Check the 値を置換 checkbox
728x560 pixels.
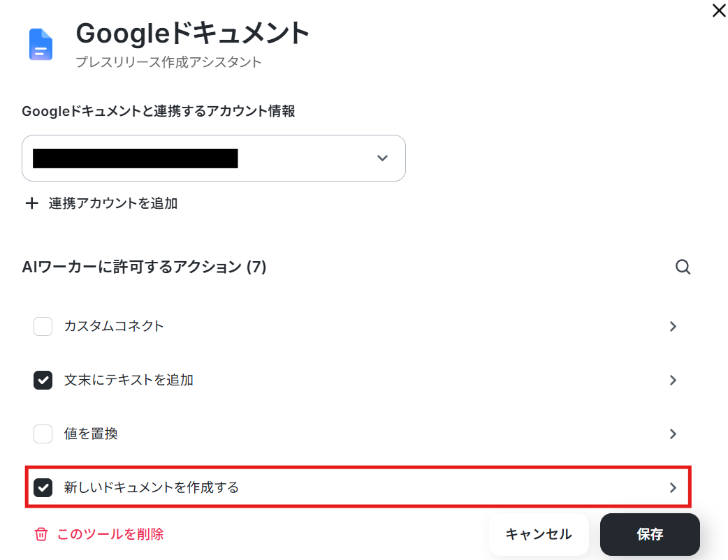pyautogui.click(x=43, y=434)
